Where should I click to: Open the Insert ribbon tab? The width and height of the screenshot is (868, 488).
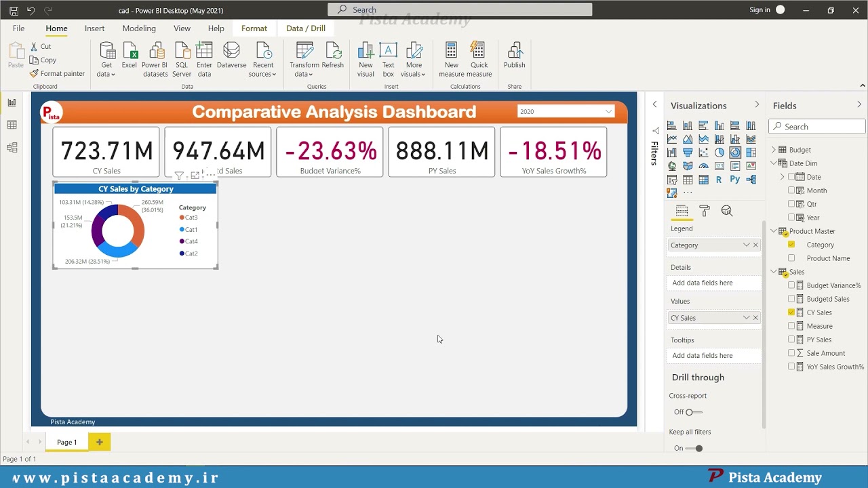(x=94, y=28)
